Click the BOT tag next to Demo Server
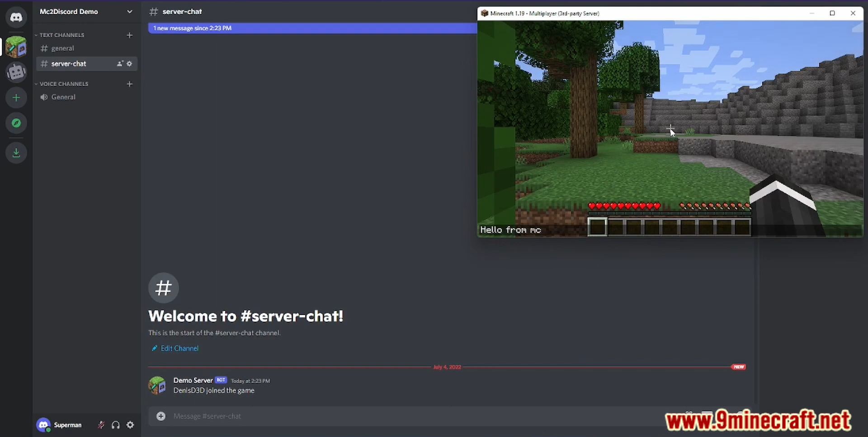 pyautogui.click(x=221, y=380)
